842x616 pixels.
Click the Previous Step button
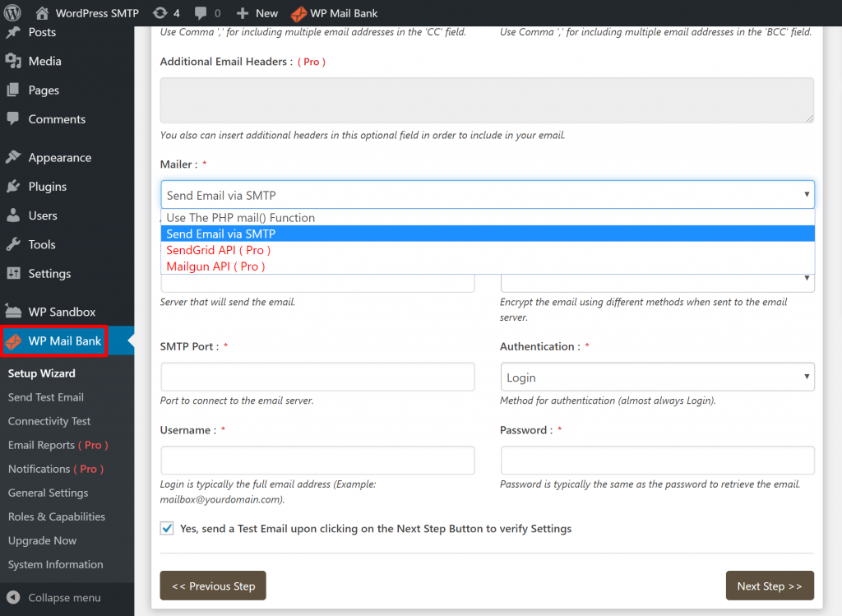(213, 586)
